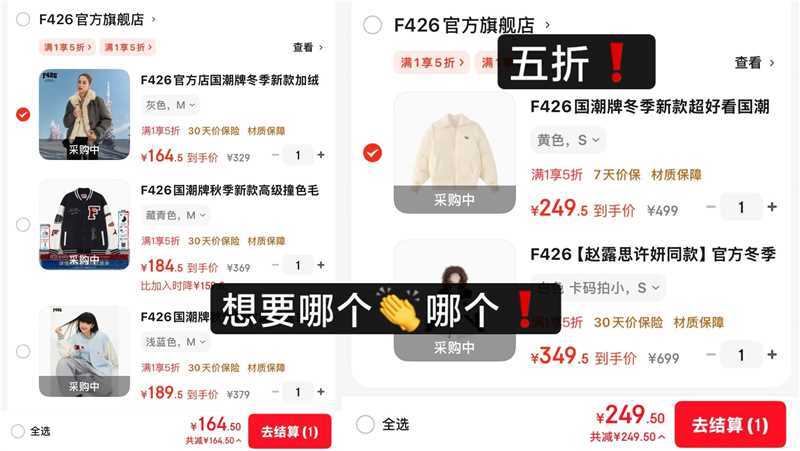
Task: Uncheck the selected gray jacket item
Action: 23,114
